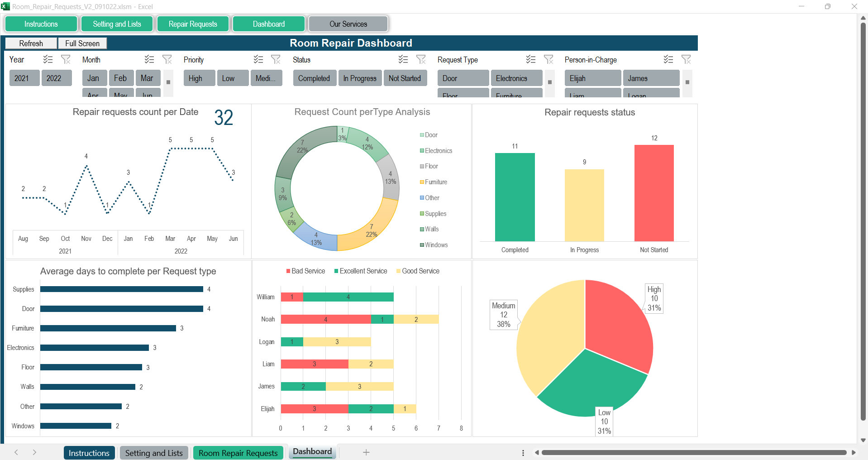Add a new sheet with plus icon
This screenshot has width=868, height=460.
pos(366,452)
